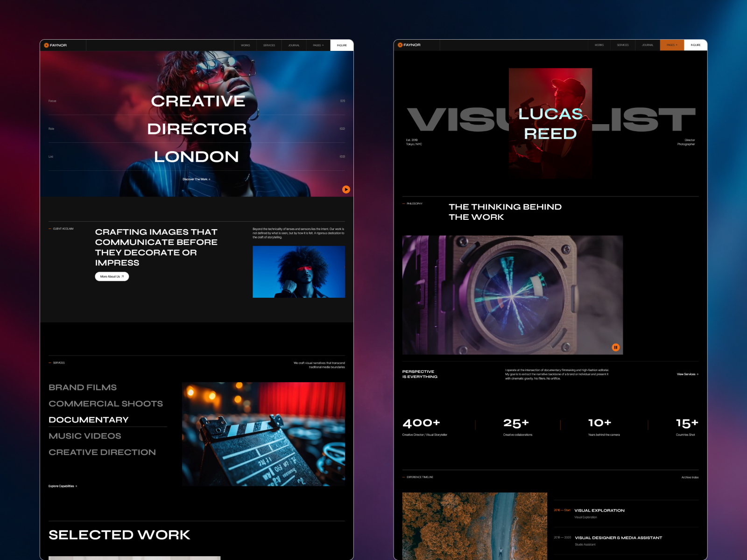Open SERVICES in the right page navigation
Image resolution: width=747 pixels, height=560 pixels.
[x=623, y=45]
